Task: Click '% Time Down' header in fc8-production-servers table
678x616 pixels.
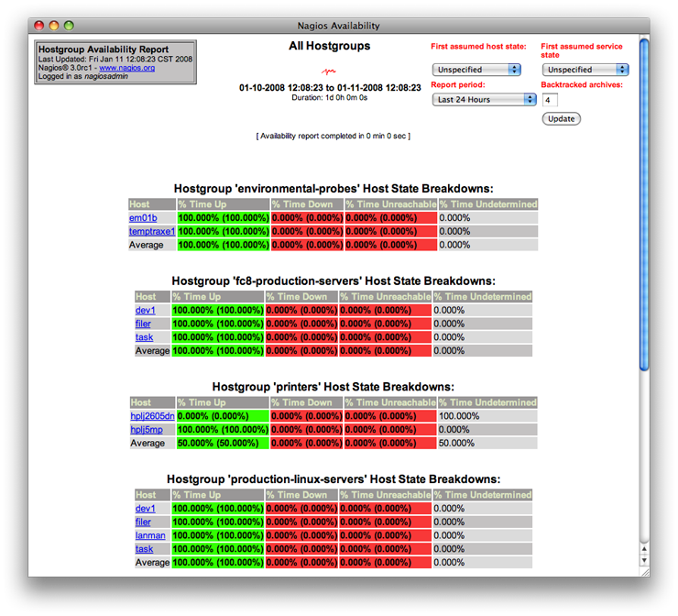Action: 301,297
